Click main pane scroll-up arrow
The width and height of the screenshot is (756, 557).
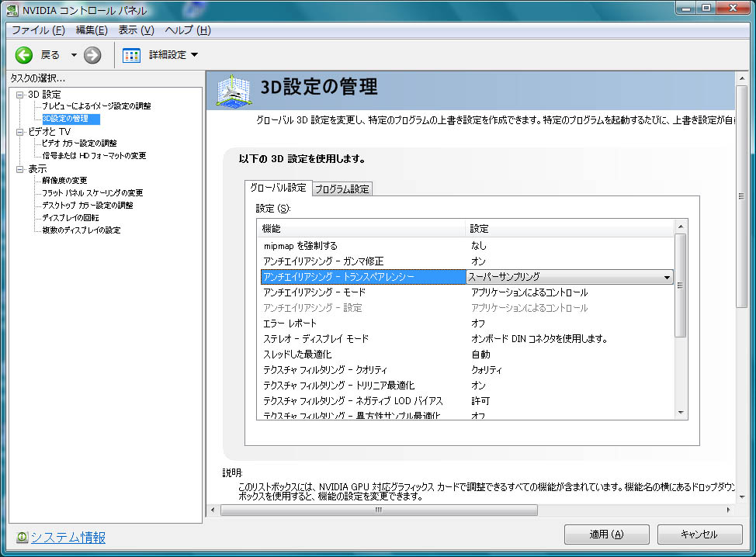tap(741, 78)
